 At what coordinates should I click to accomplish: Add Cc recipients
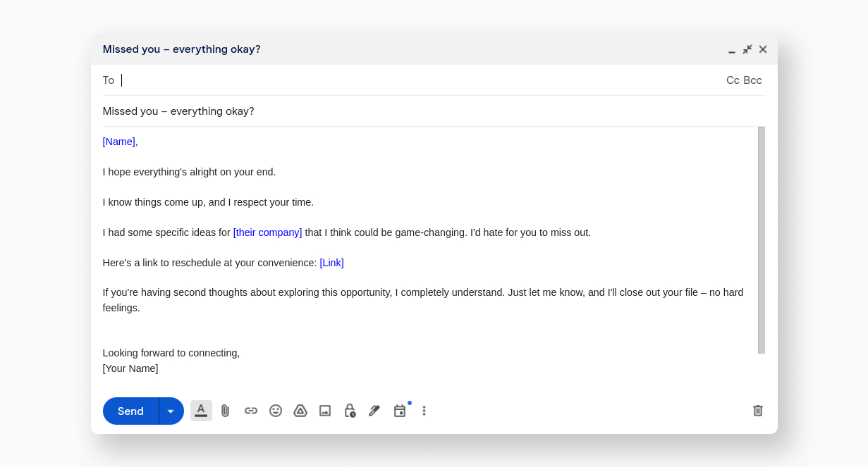pyautogui.click(x=733, y=80)
